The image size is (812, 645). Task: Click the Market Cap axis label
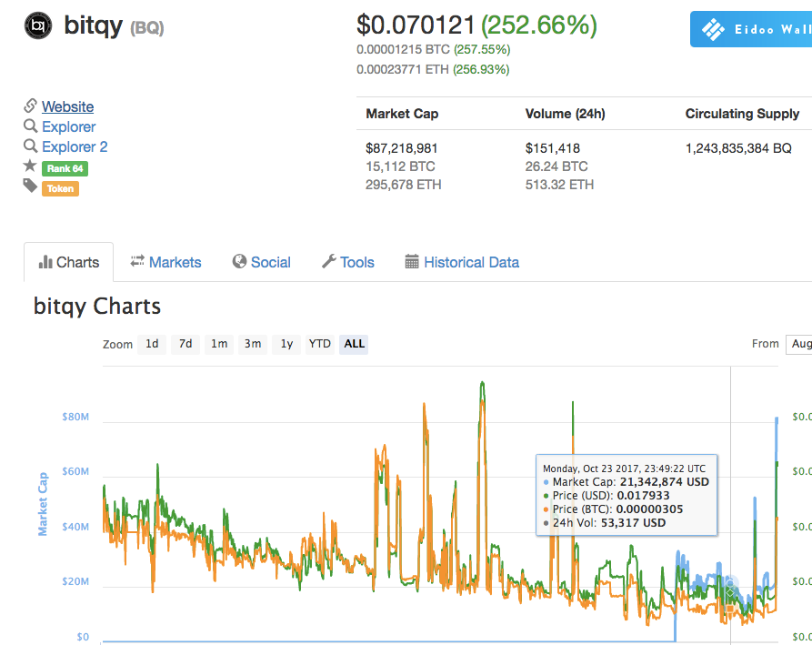click(43, 504)
